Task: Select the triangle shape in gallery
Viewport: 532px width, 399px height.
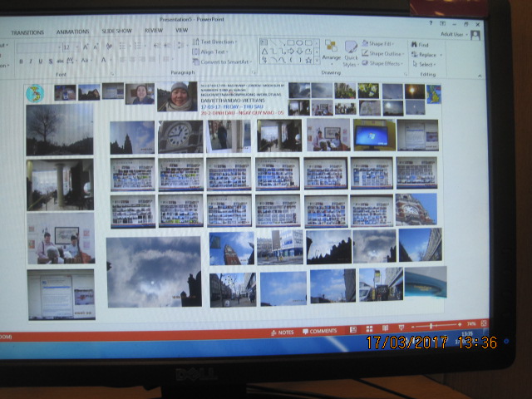Action: click(264, 52)
